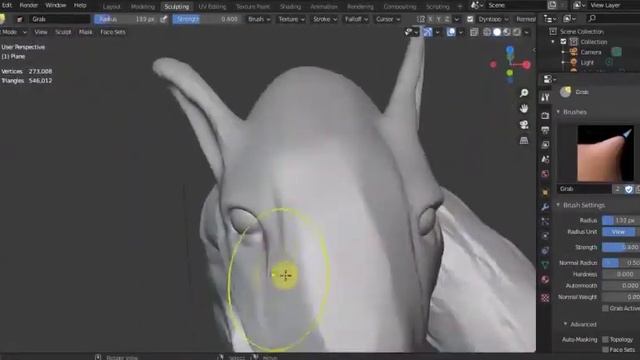Enable the Grab Active checkbox

click(x=605, y=308)
